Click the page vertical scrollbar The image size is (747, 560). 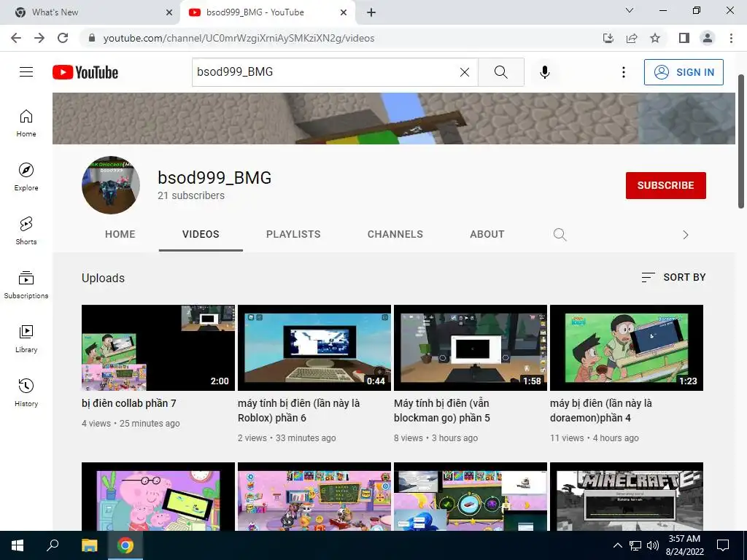click(x=741, y=141)
